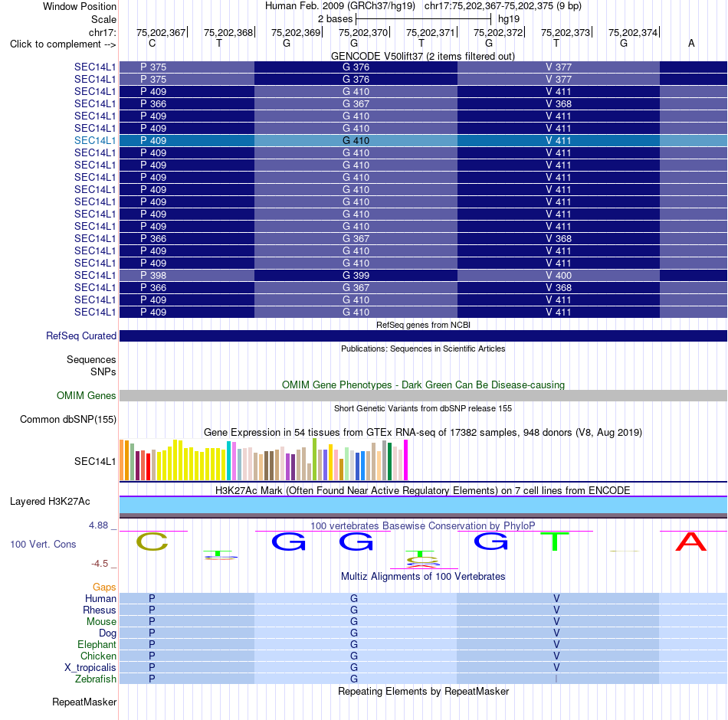Screen dimensions: 728x720
Task: Open the 'Multiz Alignments of 100 Vertebrates' title
Action: (x=423, y=576)
